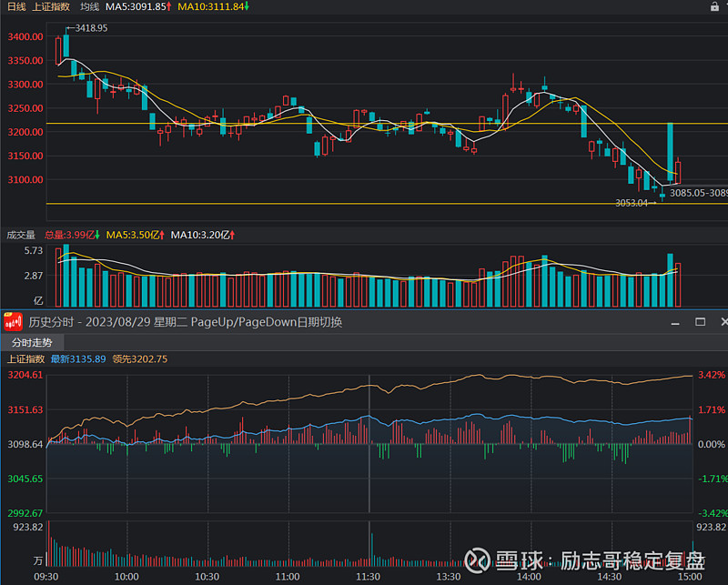Maximize the 历史分时 window

click(701, 321)
